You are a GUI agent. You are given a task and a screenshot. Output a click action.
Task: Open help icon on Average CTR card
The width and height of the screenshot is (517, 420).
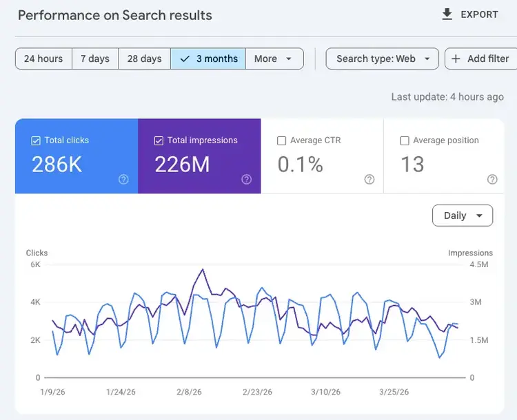[x=369, y=180]
